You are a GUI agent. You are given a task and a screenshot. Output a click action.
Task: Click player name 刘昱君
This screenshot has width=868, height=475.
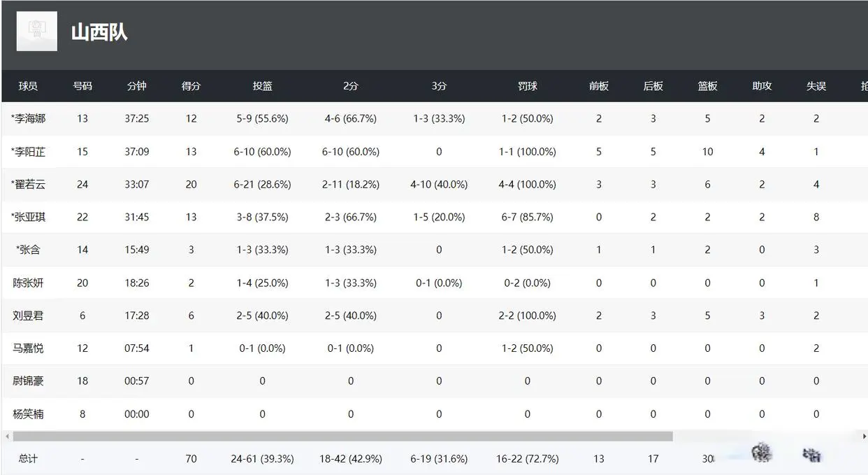click(28, 316)
